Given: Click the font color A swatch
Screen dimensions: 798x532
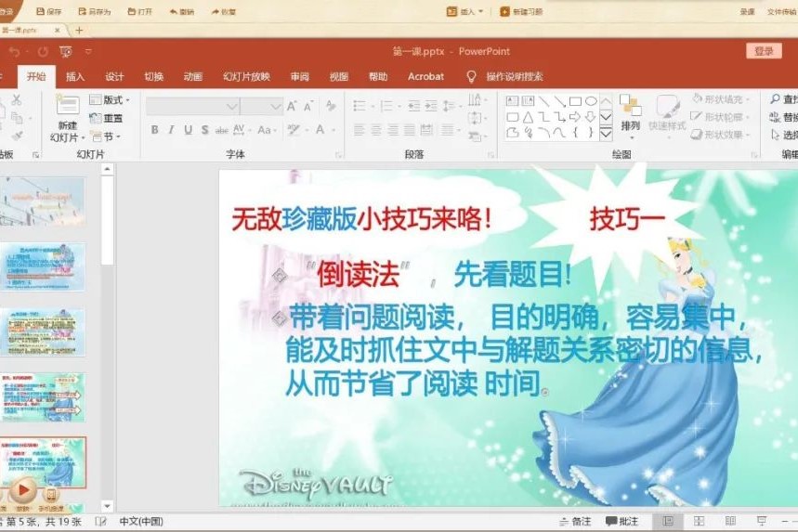Looking at the screenshot, I should 321,130.
